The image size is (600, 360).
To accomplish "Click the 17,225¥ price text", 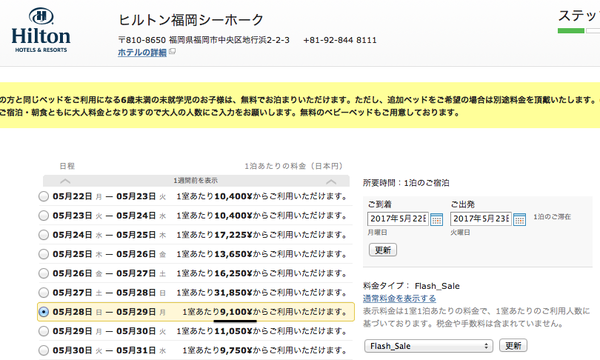I will coord(233,235).
